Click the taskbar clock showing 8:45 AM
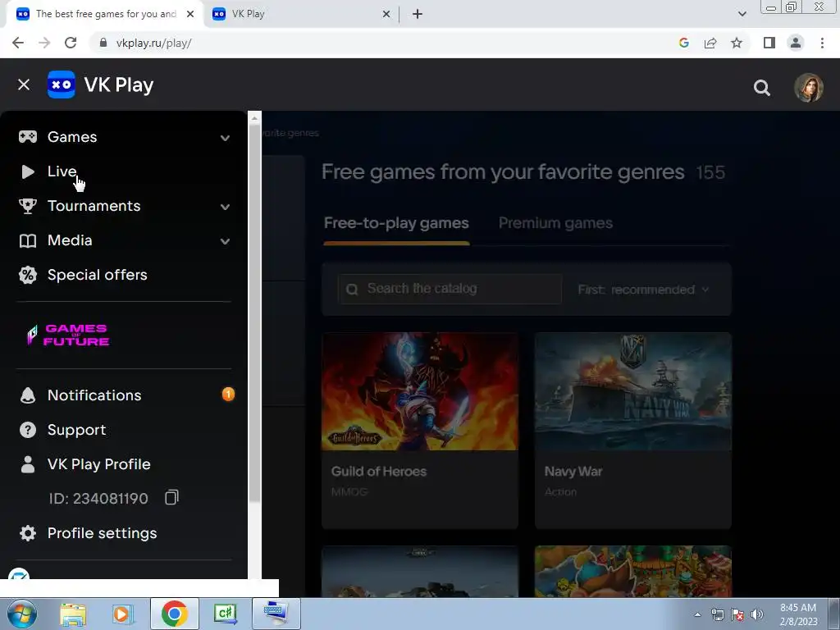The width and height of the screenshot is (840, 630). tap(798, 614)
